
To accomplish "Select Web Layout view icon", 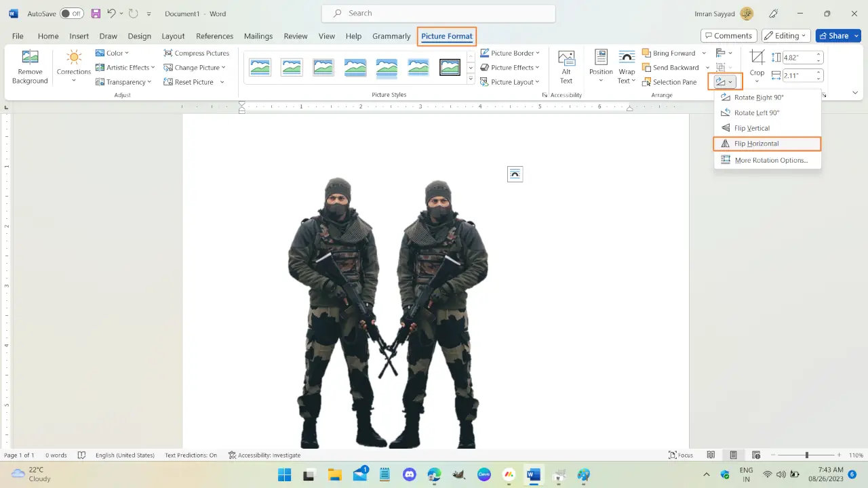I will [756, 455].
